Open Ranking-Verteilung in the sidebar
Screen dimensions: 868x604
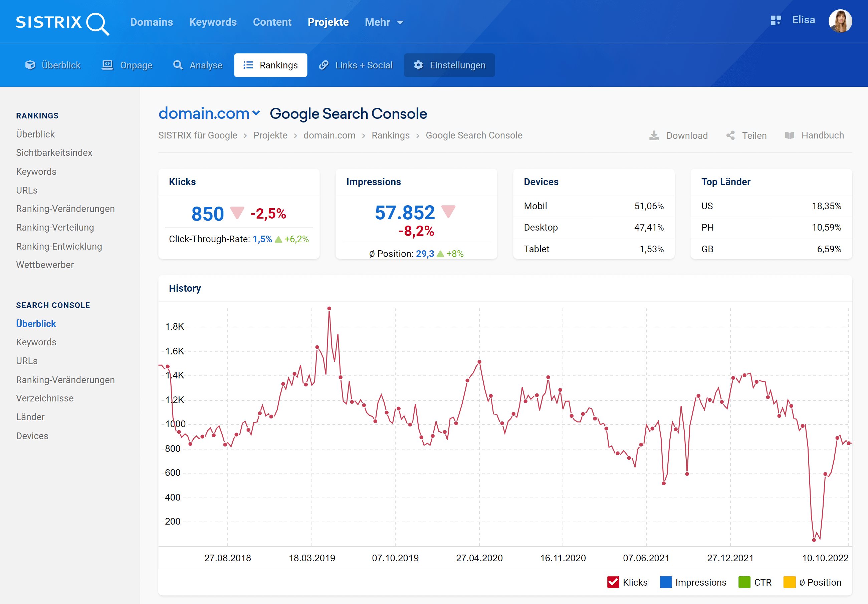pyautogui.click(x=55, y=227)
